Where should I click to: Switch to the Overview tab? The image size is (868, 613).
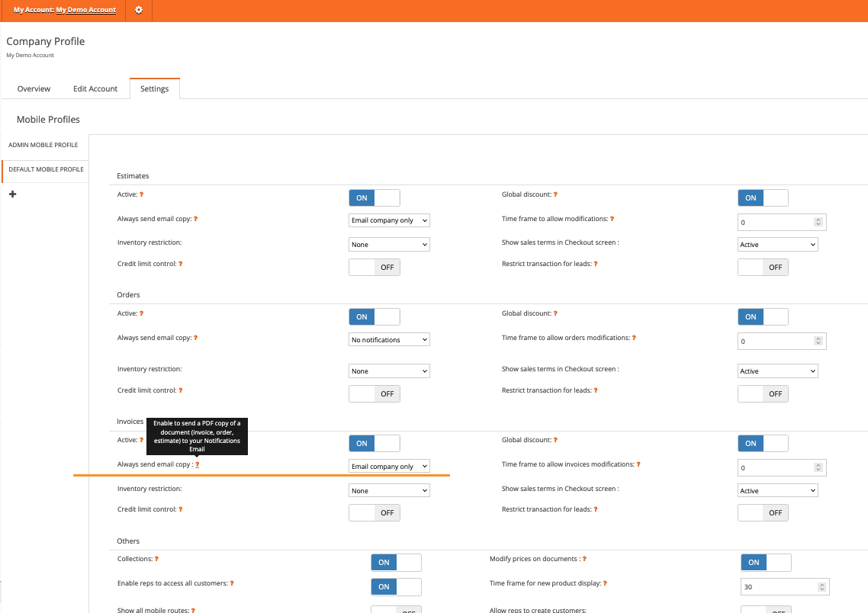pos(34,89)
